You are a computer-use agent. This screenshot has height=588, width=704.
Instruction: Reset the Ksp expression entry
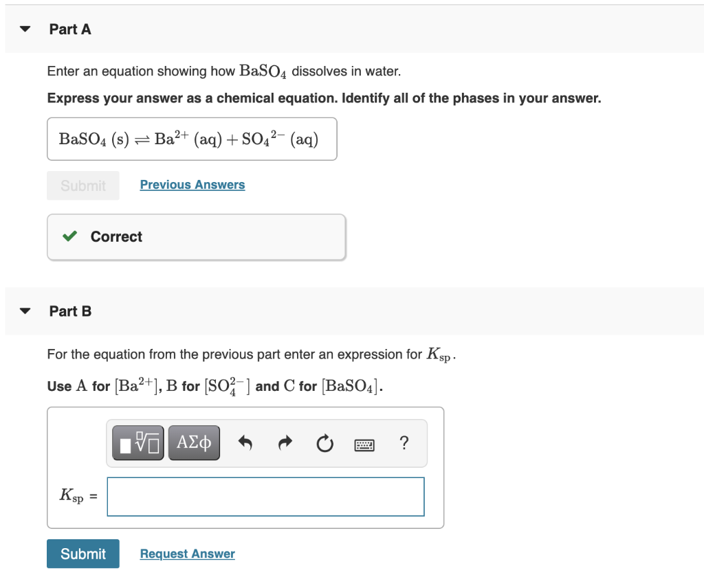(324, 444)
